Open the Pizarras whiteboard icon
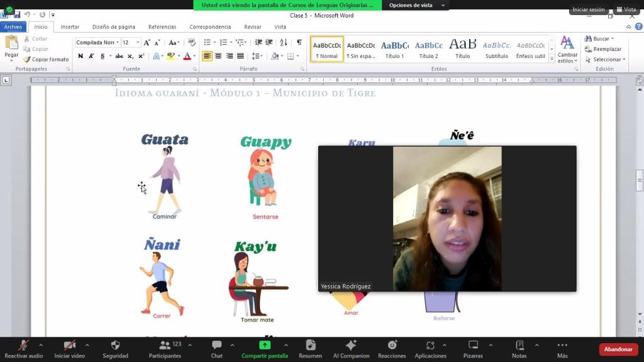Image resolution: width=644 pixels, height=362 pixels. click(473, 346)
